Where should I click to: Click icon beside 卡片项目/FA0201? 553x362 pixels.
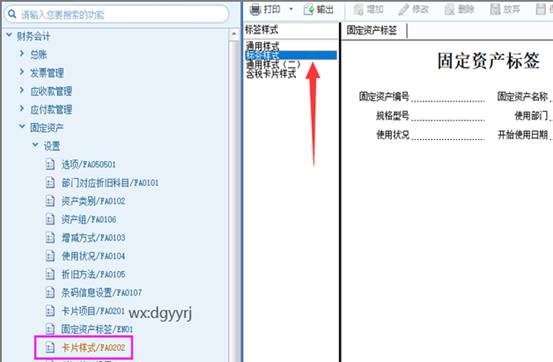pos(50,311)
